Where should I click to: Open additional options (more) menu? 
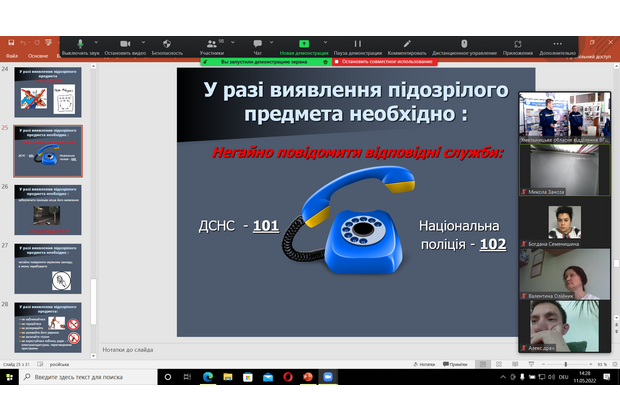(558, 46)
